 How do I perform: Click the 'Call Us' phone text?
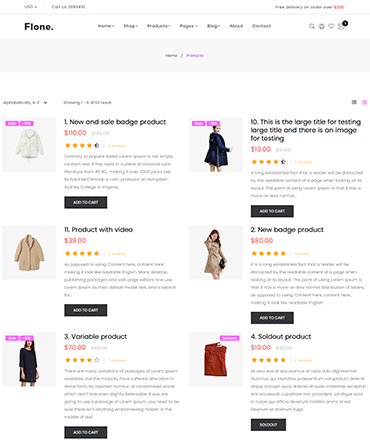click(x=68, y=7)
